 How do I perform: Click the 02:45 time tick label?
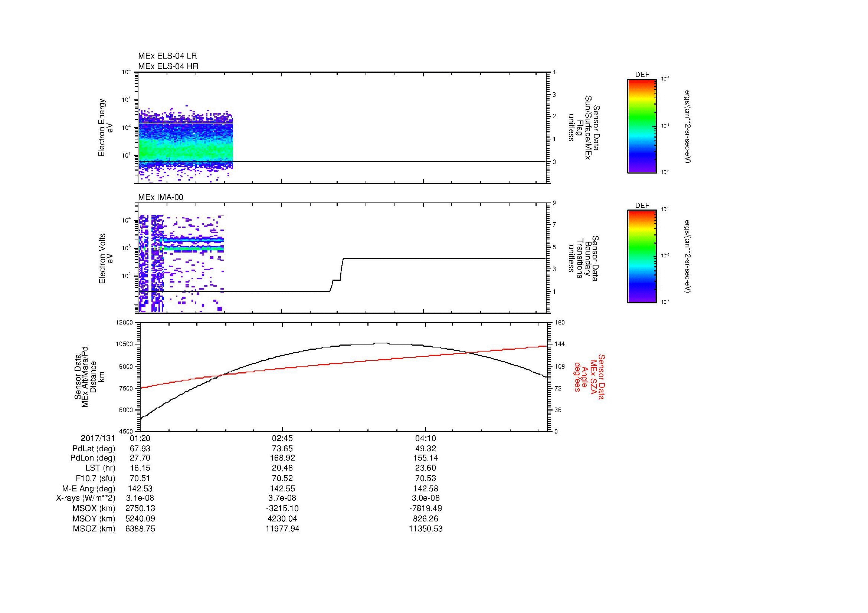(282, 438)
